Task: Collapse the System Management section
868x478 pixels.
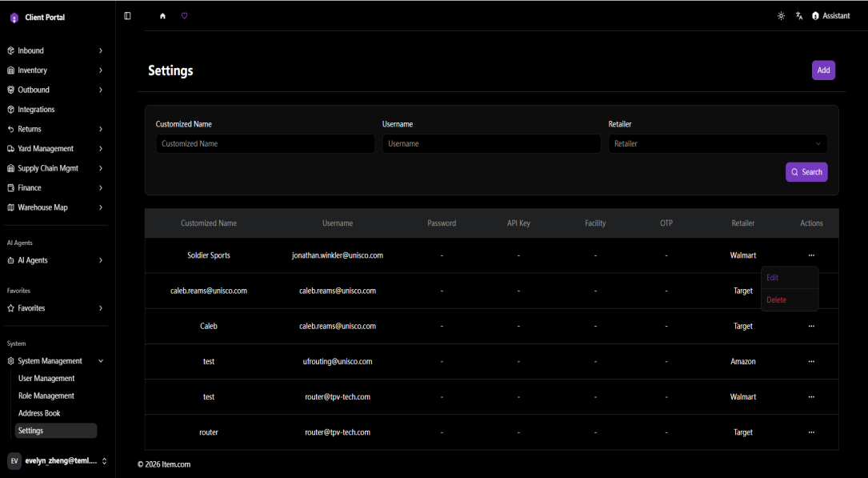Action: pyautogui.click(x=55, y=361)
